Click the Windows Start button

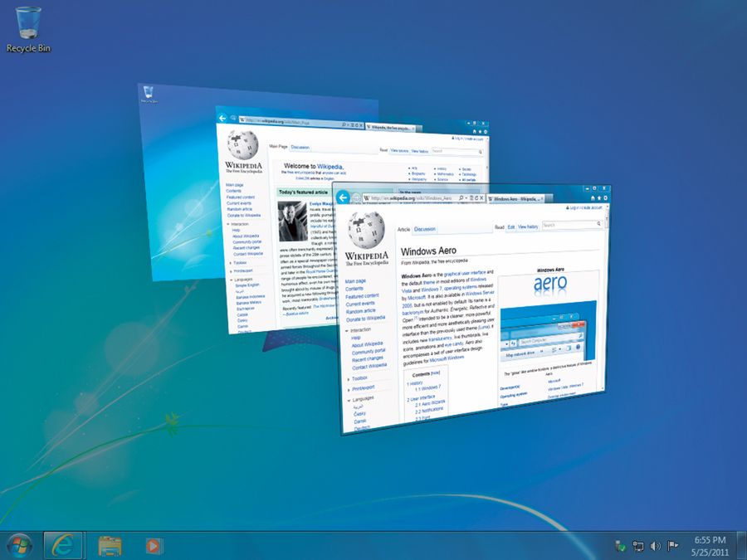[x=18, y=545]
